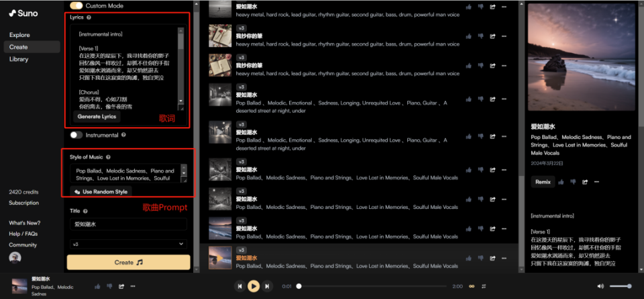Image resolution: width=644 pixels, height=299 pixels.
Task: Click the loop icon in the player bar
Action: [472, 286]
